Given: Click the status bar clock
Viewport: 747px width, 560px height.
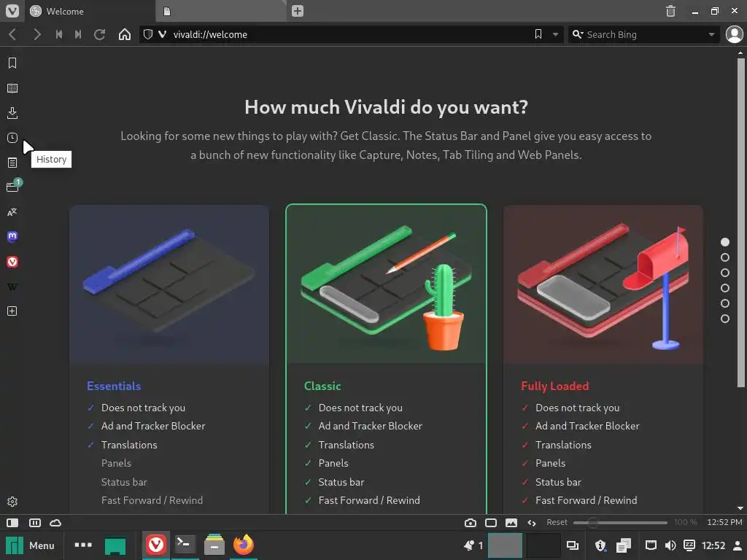Looking at the screenshot, I should coord(724,522).
